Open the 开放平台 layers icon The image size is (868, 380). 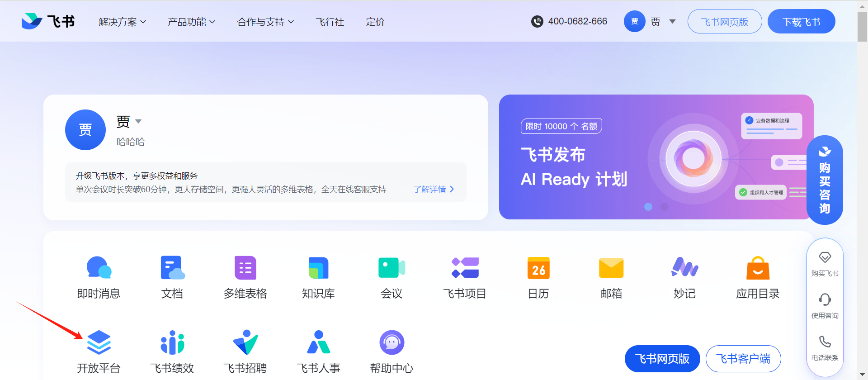point(99,342)
